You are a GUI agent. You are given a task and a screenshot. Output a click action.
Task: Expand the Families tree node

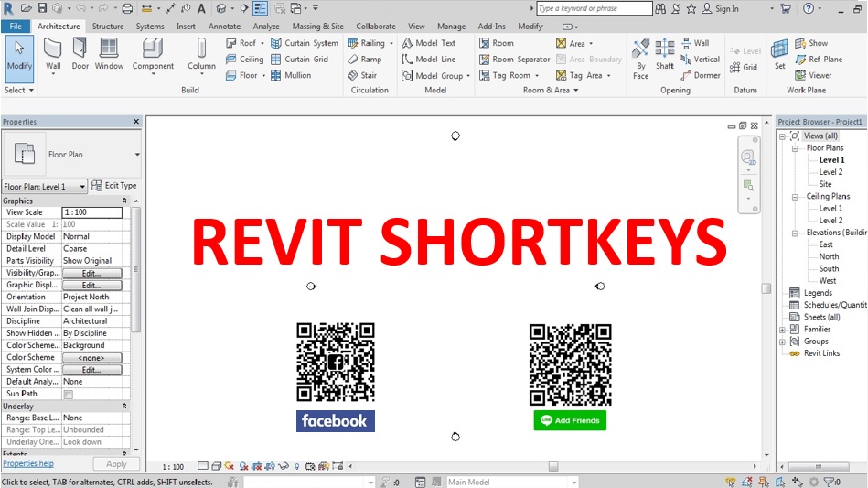(x=783, y=330)
